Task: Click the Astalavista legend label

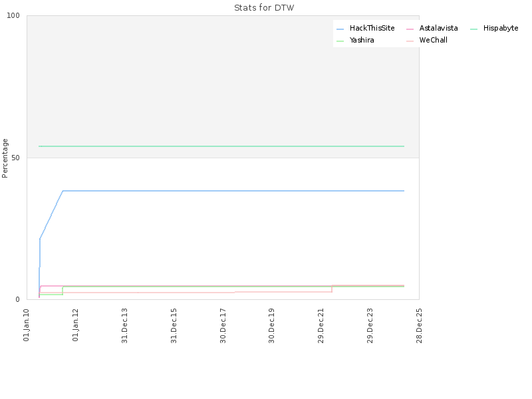Action: pos(438,28)
